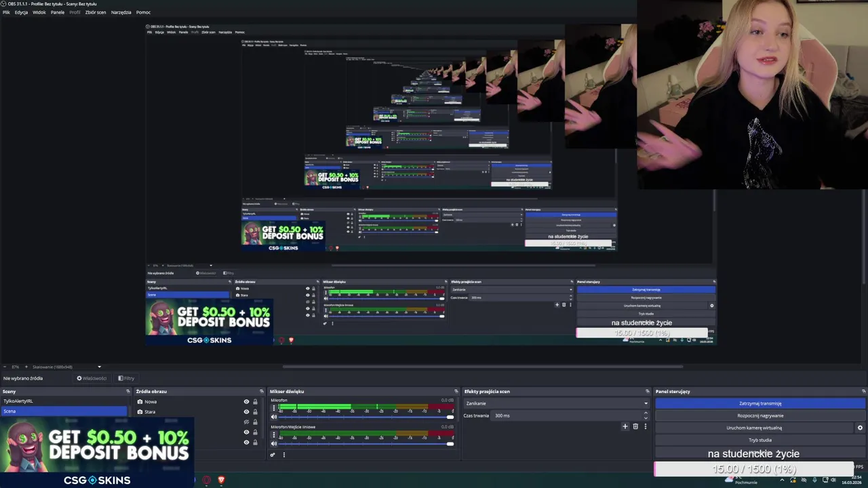Open the Profil menu
Viewport: 868px width, 488px height.
tap(75, 12)
